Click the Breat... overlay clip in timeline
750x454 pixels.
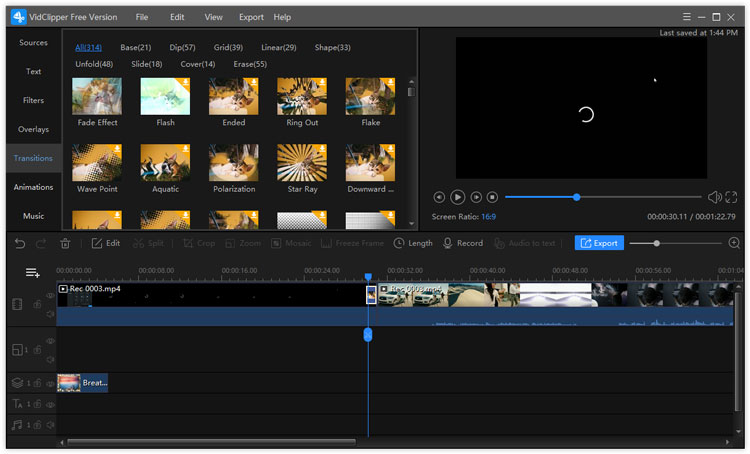click(x=82, y=383)
